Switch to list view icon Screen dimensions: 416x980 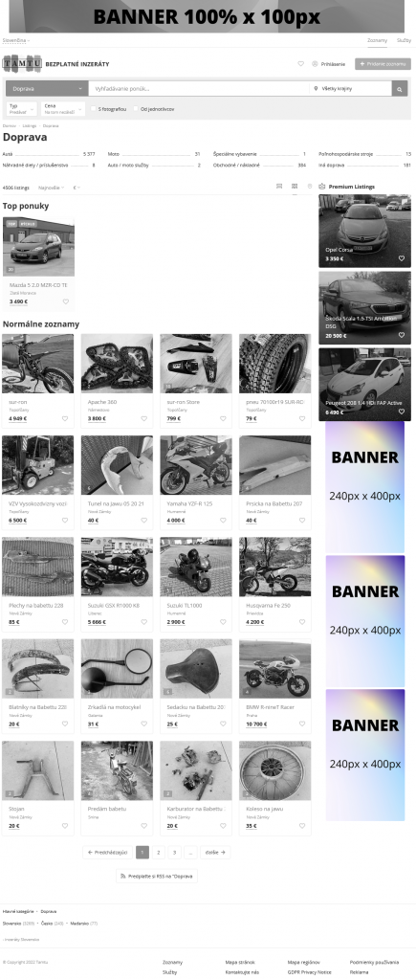pyautogui.click(x=279, y=187)
